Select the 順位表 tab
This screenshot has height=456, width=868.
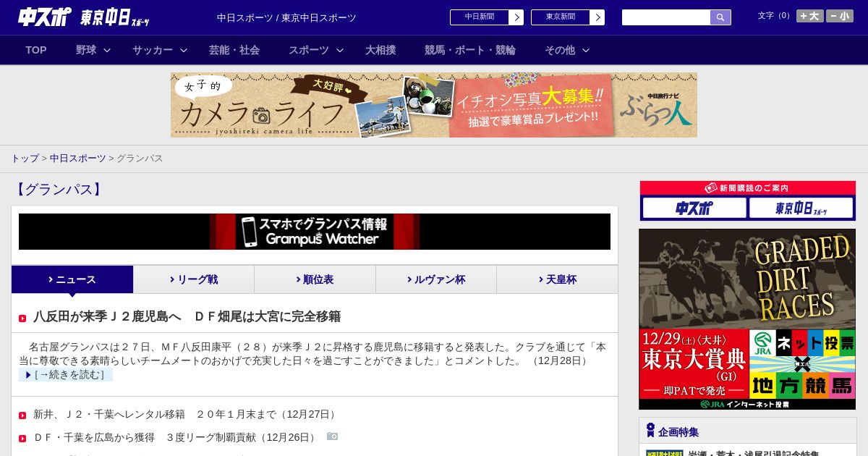coord(315,279)
